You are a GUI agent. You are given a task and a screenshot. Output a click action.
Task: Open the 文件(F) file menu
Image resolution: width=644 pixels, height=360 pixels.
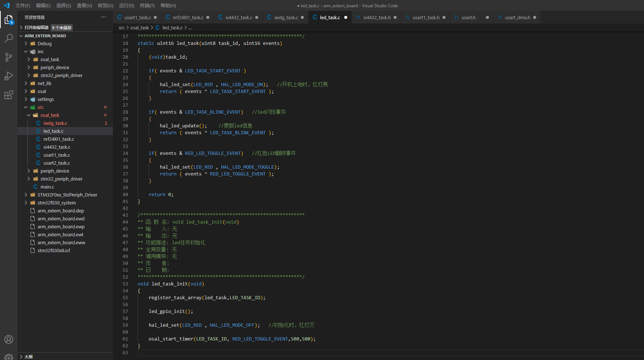tap(22, 5)
